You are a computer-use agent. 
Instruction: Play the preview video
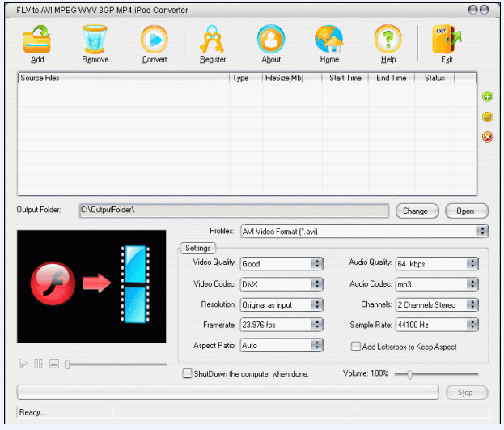pyautogui.click(x=23, y=364)
